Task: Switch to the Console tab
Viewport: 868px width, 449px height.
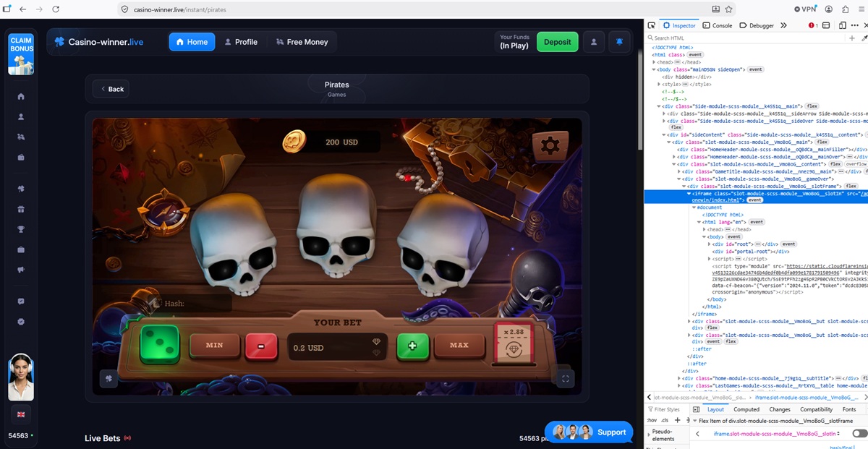Action: click(x=718, y=25)
